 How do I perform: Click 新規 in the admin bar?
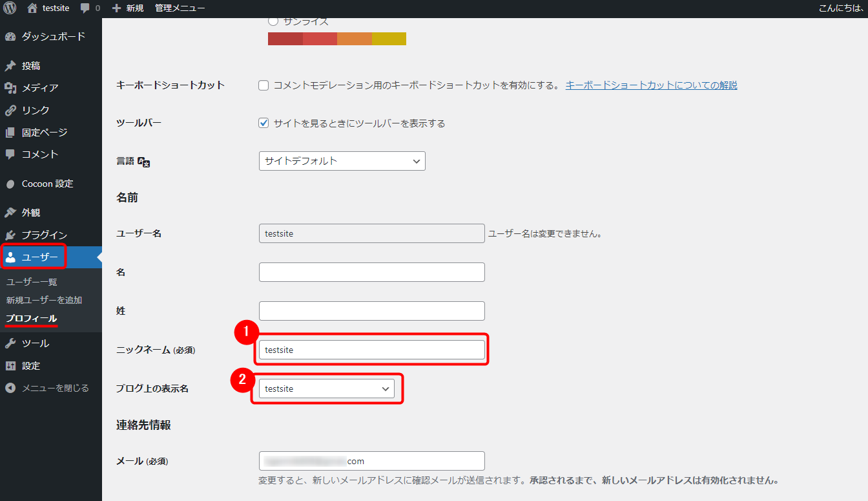point(134,8)
